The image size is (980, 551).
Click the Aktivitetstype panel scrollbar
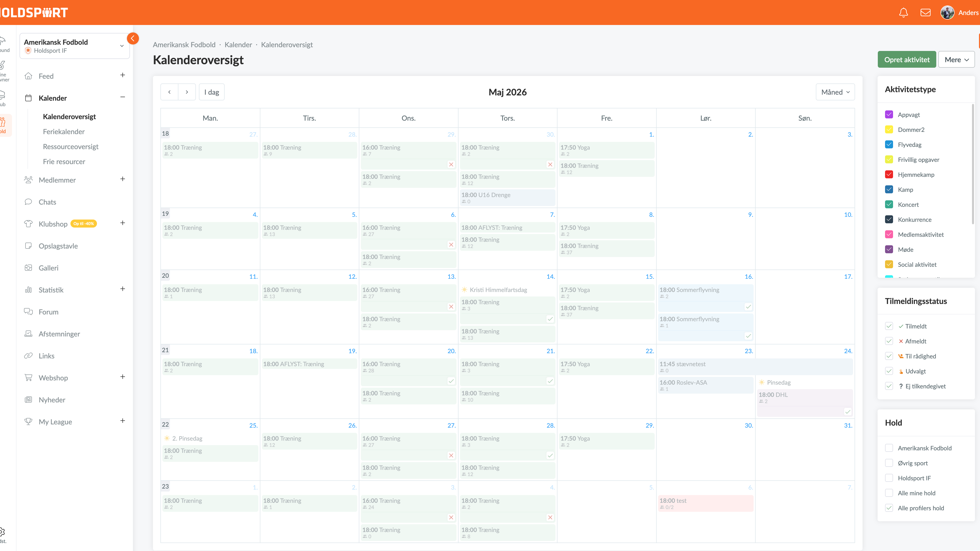pyautogui.click(x=973, y=164)
